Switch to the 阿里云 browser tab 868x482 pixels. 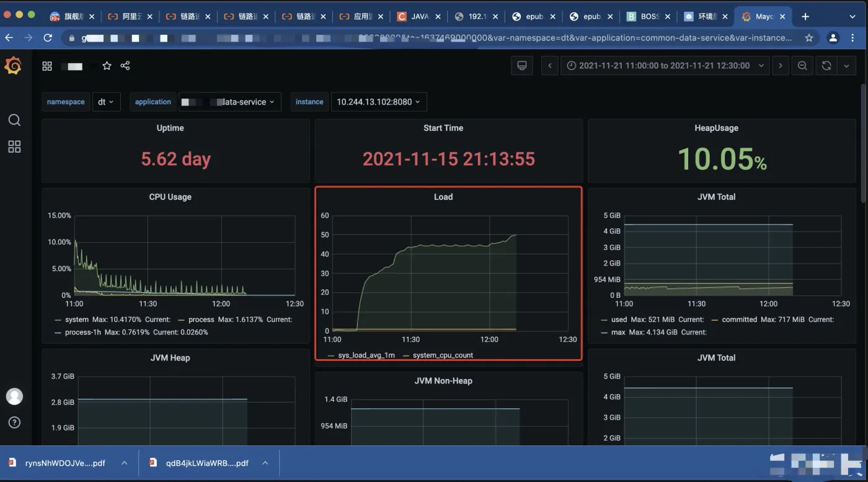[129, 17]
